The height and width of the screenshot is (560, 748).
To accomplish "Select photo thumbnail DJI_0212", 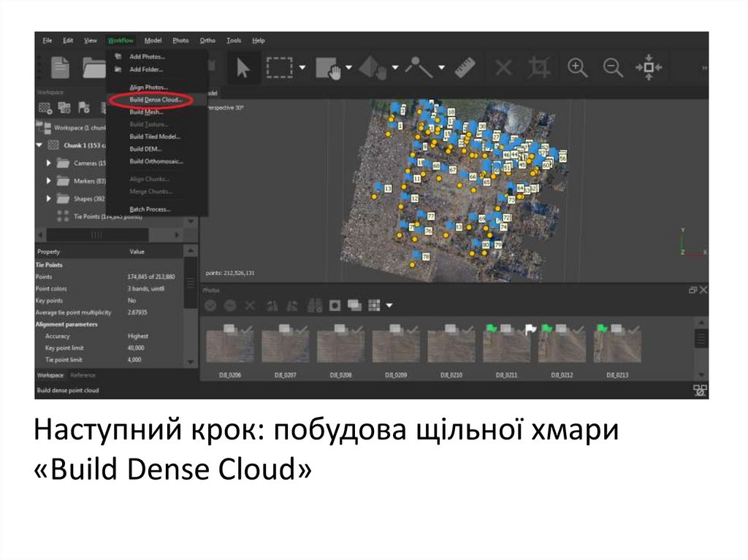I will [x=562, y=346].
